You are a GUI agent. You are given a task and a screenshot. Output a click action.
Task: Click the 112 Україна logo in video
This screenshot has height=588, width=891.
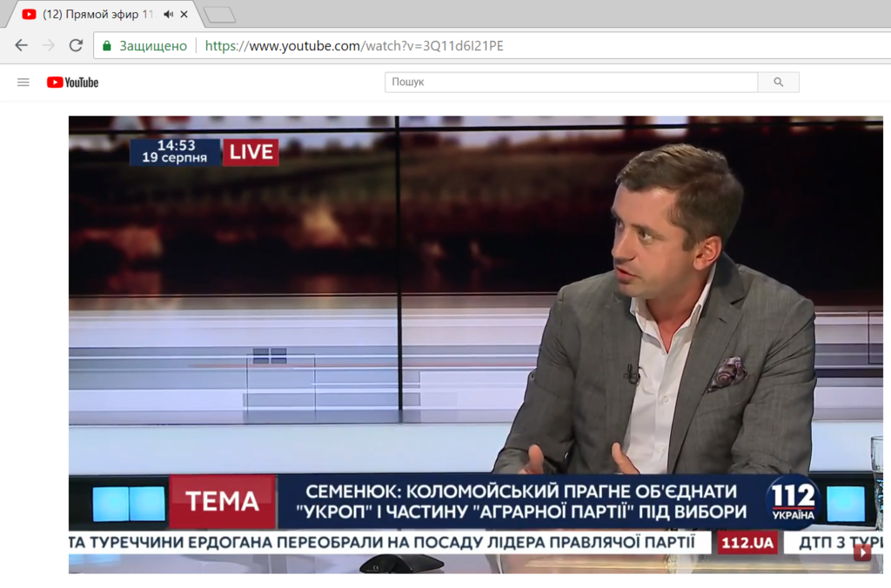793,501
